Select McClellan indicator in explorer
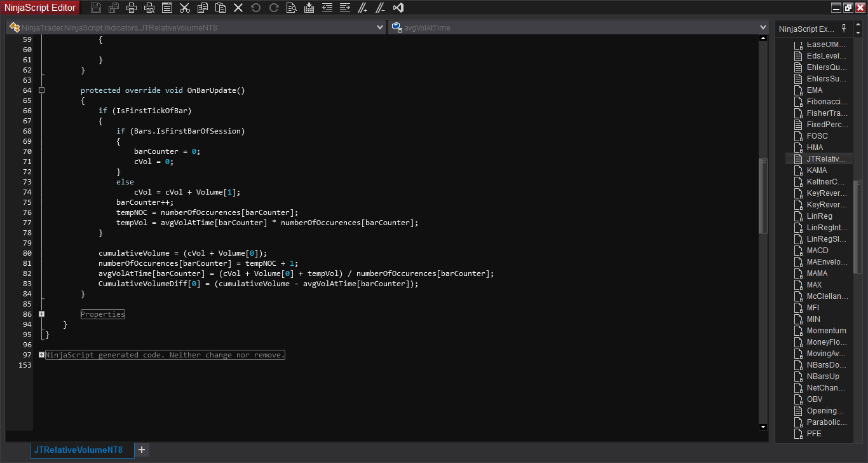The image size is (868, 463). pyautogui.click(x=827, y=296)
